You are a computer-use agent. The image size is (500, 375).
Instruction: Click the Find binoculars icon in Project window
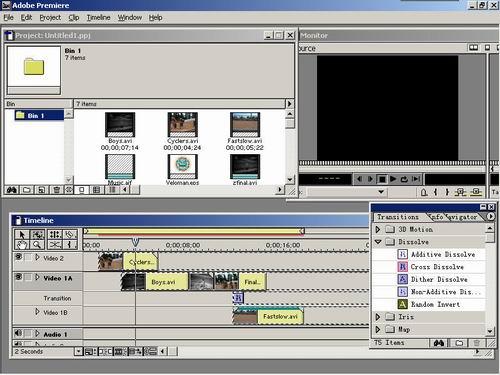(x=12, y=190)
